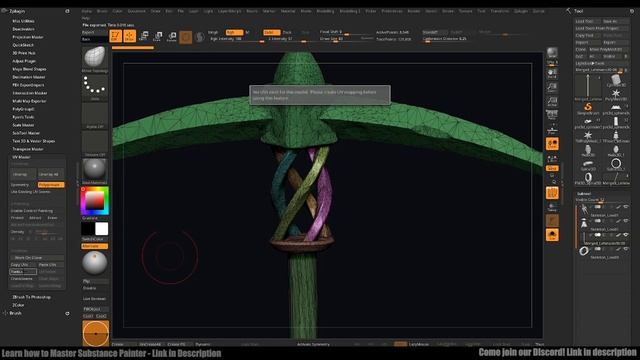Collapse the UV Master section
Image resolution: width=640 pixels, height=360 pixels.
(x=21, y=157)
